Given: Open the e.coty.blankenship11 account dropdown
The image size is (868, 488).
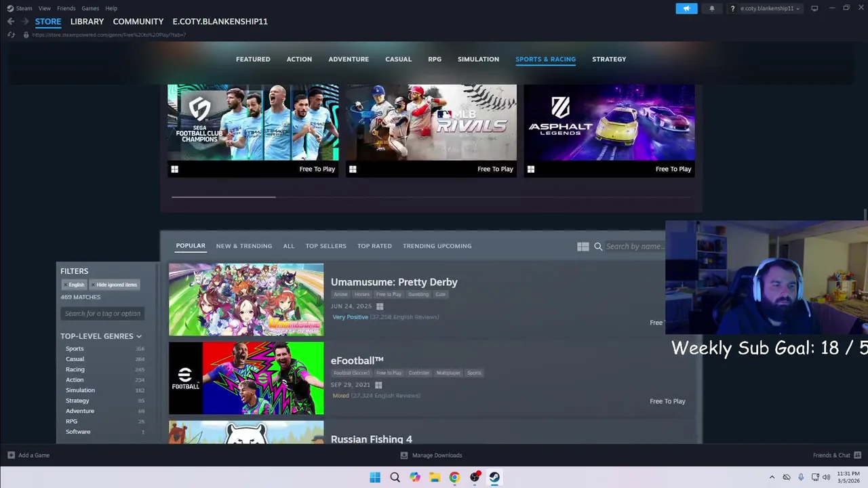Looking at the screenshot, I should point(770,8).
